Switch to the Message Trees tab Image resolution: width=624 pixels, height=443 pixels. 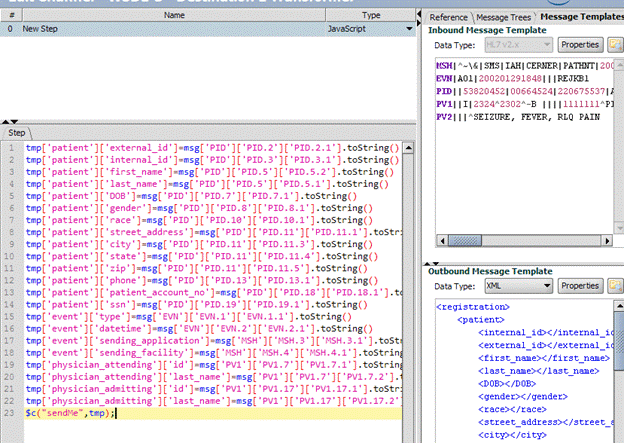click(x=503, y=17)
